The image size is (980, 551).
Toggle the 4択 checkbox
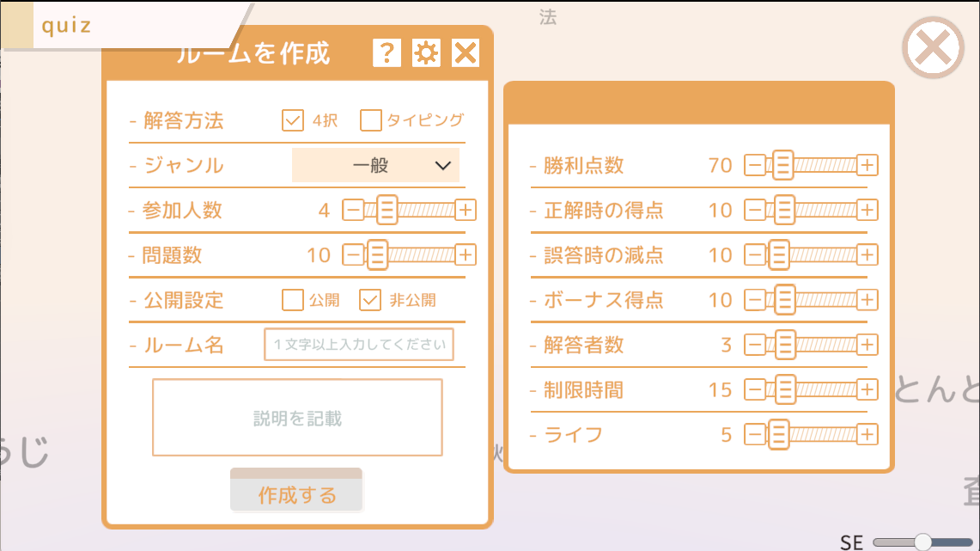[293, 120]
